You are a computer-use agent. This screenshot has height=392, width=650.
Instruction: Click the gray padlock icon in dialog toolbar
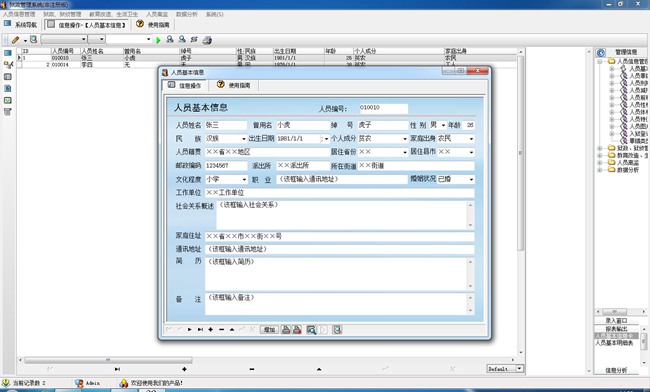coord(286,329)
